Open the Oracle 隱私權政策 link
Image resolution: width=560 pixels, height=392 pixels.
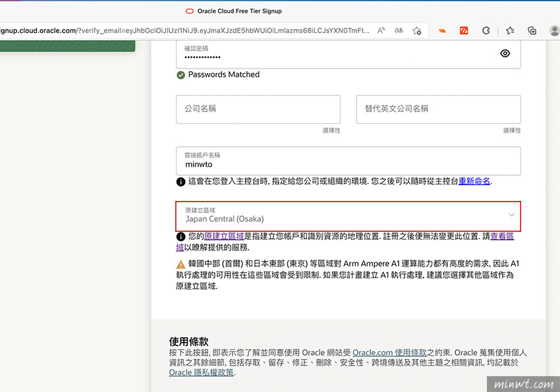click(201, 372)
